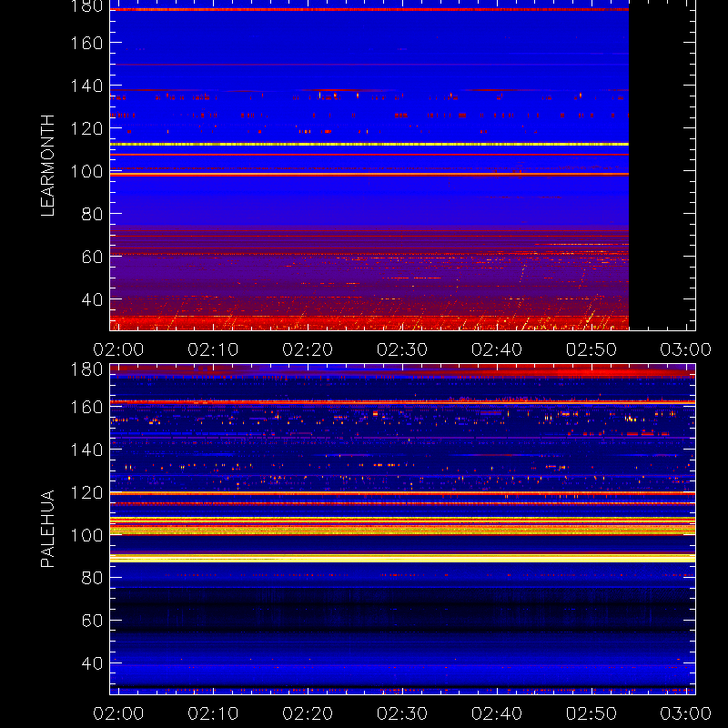Click 02:50 time label under LEARMONTH plot

[591, 349]
